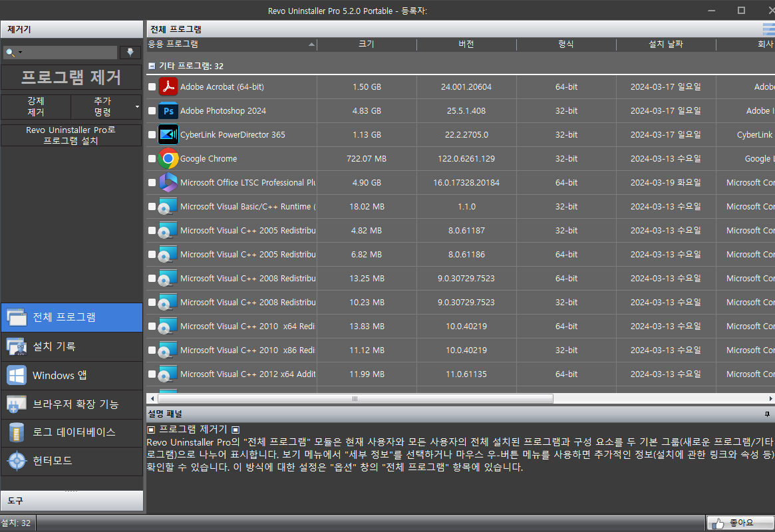
Task: Check the Adobe Acrobat (64-bit) checkbox
Action: coord(152,87)
